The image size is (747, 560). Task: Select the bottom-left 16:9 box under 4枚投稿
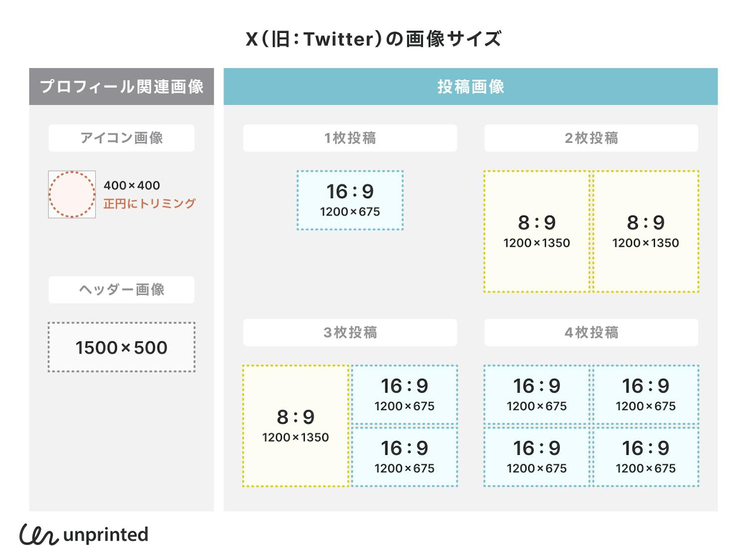coord(536,456)
